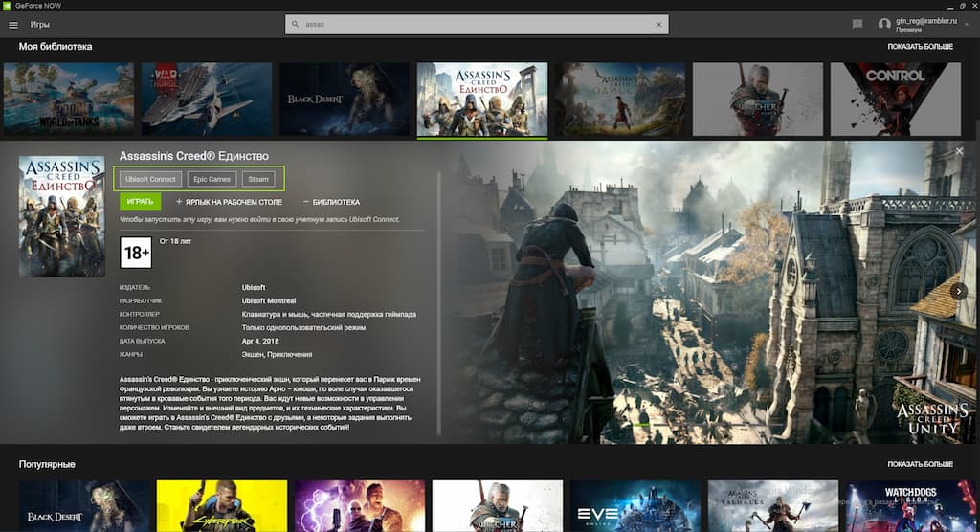Viewport: 980px width, 532px height.
Task: Open War Thunder library thumbnail
Action: [x=207, y=99]
